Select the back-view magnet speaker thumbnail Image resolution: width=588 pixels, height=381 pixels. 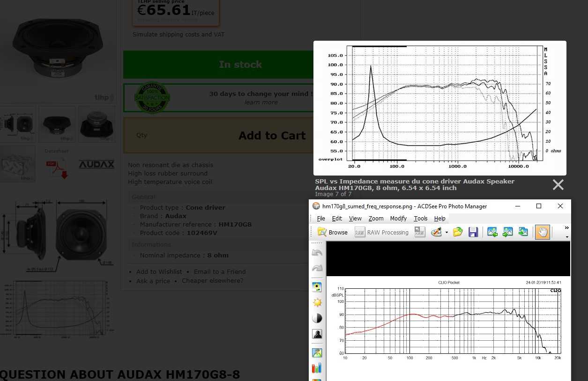tap(97, 124)
